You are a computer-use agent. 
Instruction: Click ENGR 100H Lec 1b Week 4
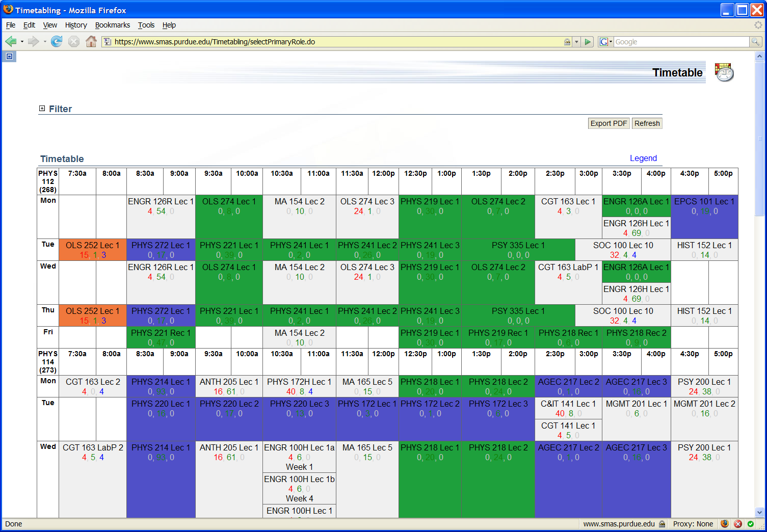300,489
